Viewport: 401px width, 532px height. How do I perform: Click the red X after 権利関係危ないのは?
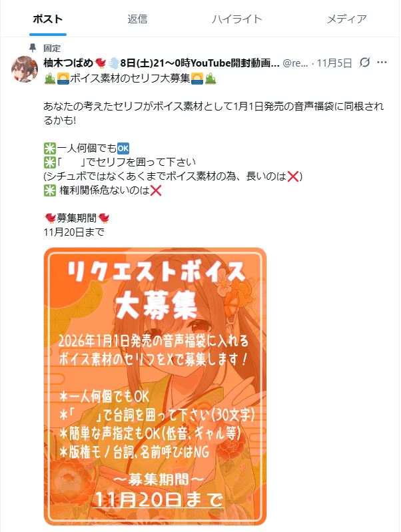point(155,190)
